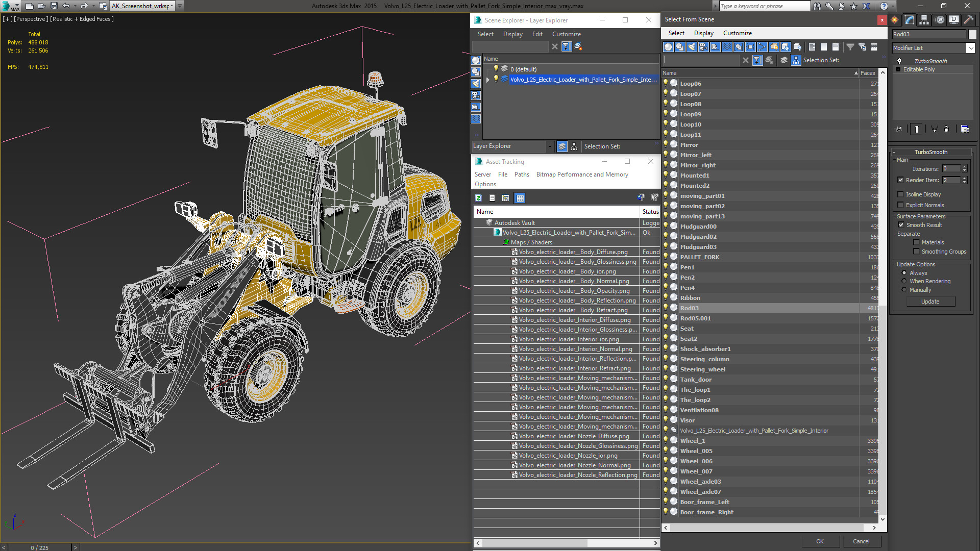Enable Explicit Normals checkbox
This screenshot has width=980, height=551.
click(x=900, y=205)
